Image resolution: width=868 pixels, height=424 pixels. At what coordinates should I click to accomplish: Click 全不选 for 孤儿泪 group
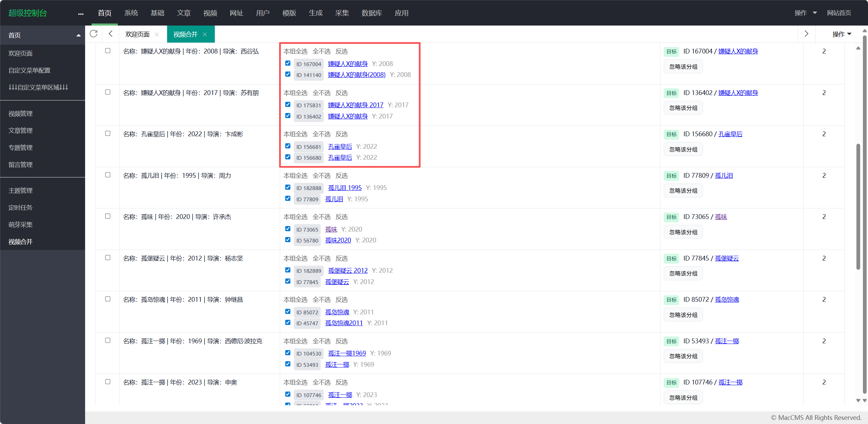(x=321, y=176)
